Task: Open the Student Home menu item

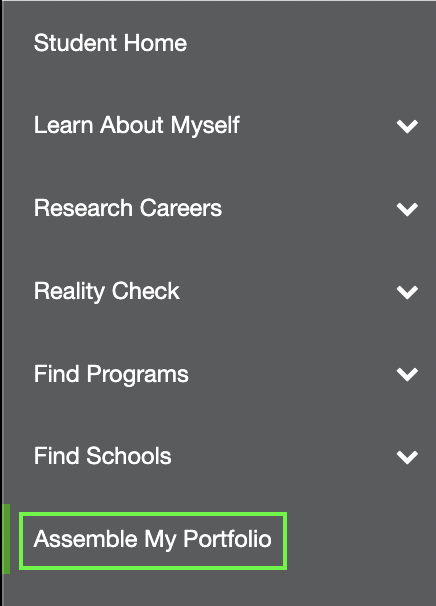Action: point(110,43)
